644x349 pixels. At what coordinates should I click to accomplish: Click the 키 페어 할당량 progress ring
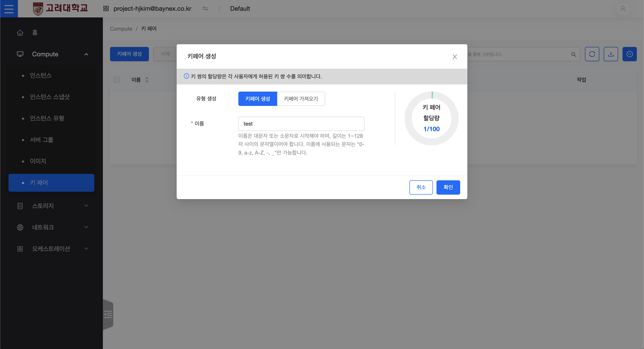click(x=432, y=118)
